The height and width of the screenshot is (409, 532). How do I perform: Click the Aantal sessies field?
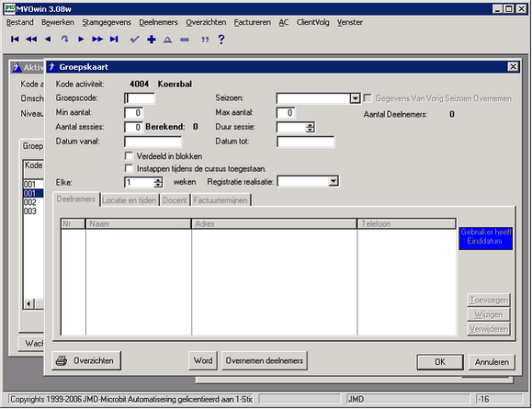(x=133, y=127)
